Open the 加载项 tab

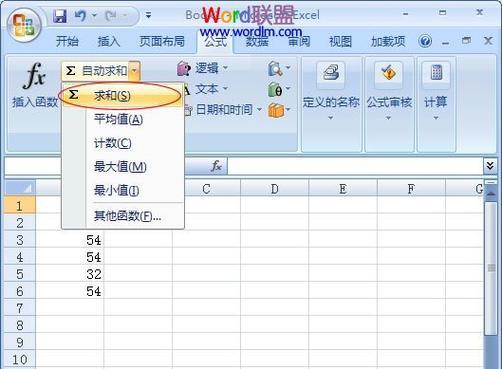point(388,41)
